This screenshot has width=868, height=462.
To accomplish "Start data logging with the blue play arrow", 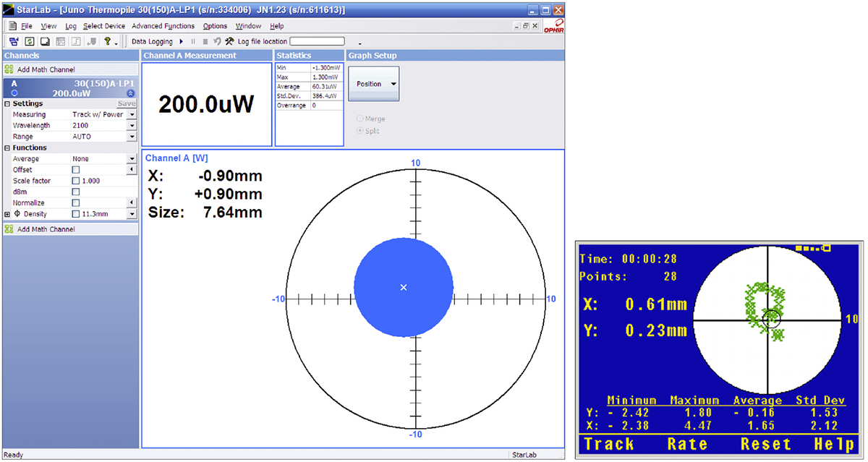I will (182, 42).
